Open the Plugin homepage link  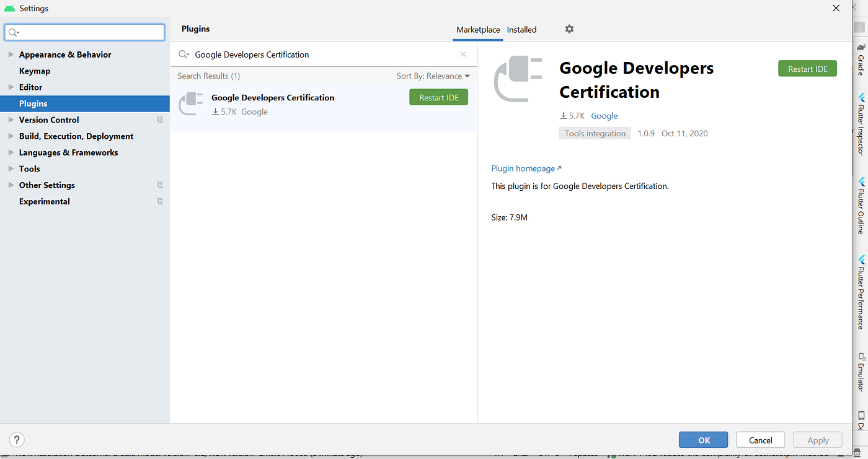(526, 168)
